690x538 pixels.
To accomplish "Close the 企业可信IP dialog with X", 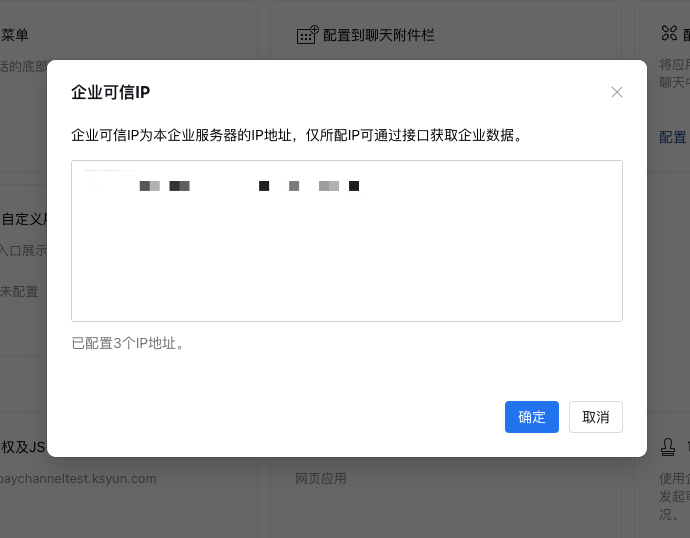I will (617, 92).
